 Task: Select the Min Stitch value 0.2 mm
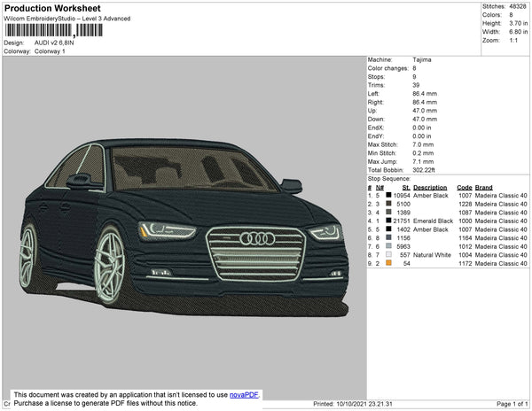(x=423, y=153)
